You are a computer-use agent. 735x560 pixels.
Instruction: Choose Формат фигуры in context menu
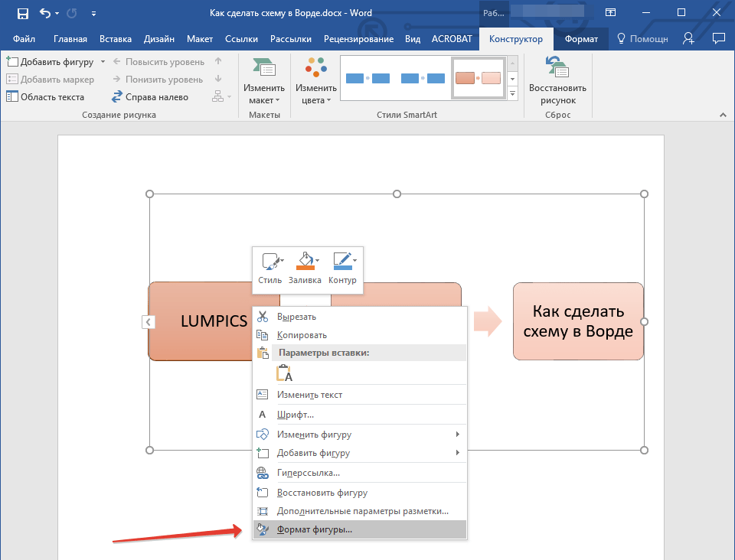coord(315,529)
